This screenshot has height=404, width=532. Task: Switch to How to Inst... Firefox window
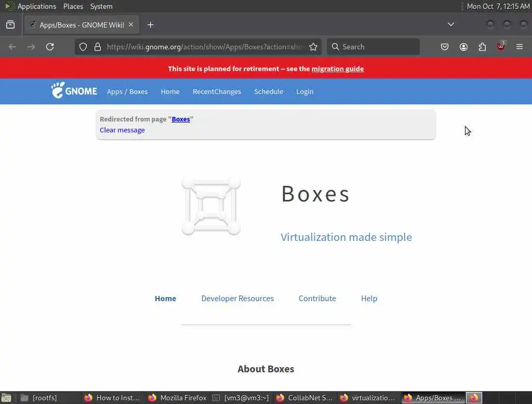(x=113, y=398)
